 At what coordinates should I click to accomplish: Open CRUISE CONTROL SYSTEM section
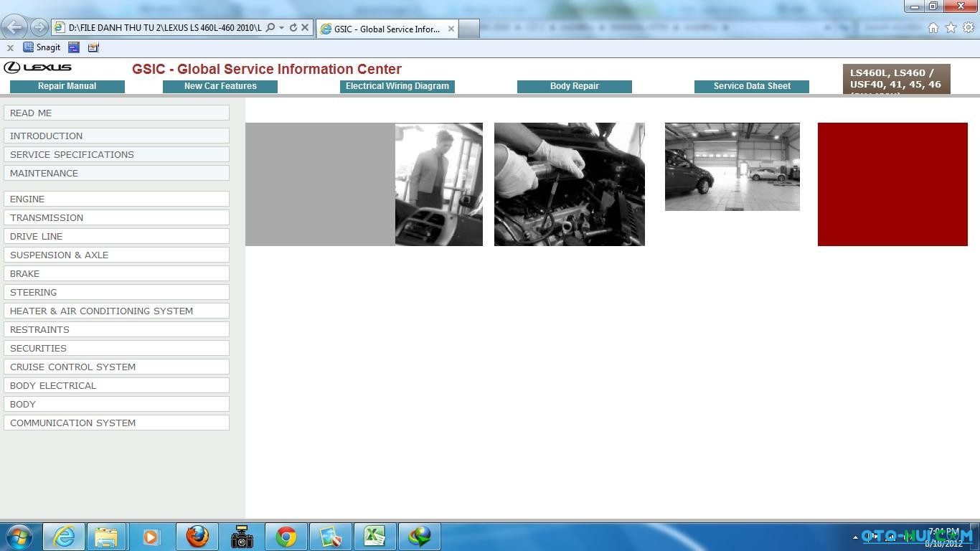(116, 367)
